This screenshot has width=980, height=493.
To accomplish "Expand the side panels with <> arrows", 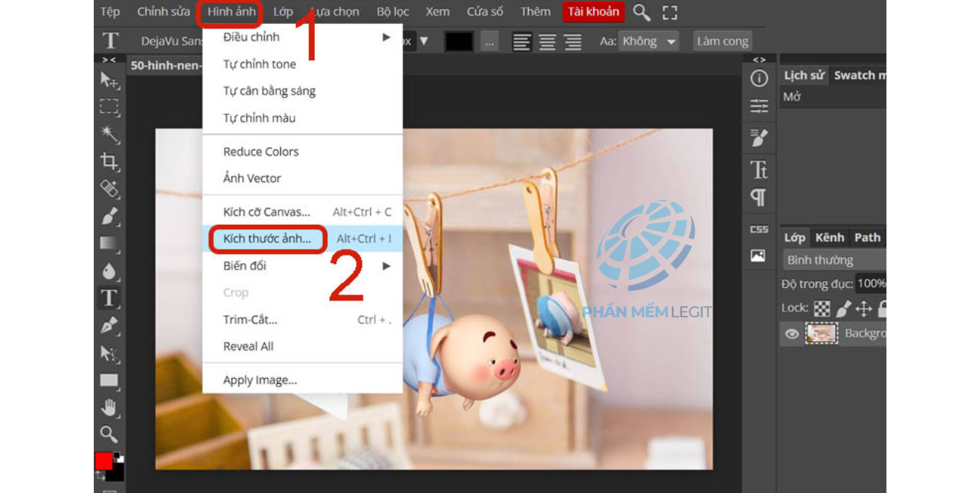I will (759, 59).
